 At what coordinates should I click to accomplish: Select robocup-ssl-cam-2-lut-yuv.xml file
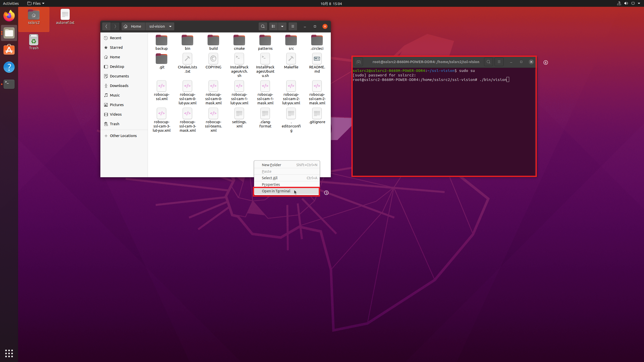click(291, 93)
